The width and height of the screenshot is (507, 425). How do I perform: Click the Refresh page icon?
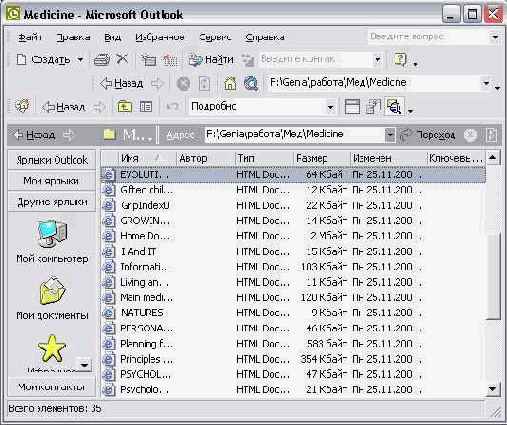[204, 83]
